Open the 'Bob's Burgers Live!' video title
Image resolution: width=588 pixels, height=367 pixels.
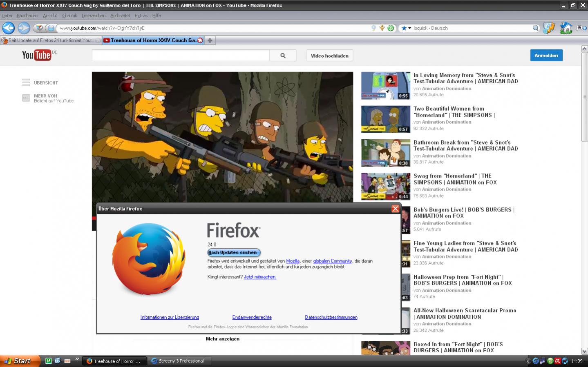pyautogui.click(x=464, y=213)
